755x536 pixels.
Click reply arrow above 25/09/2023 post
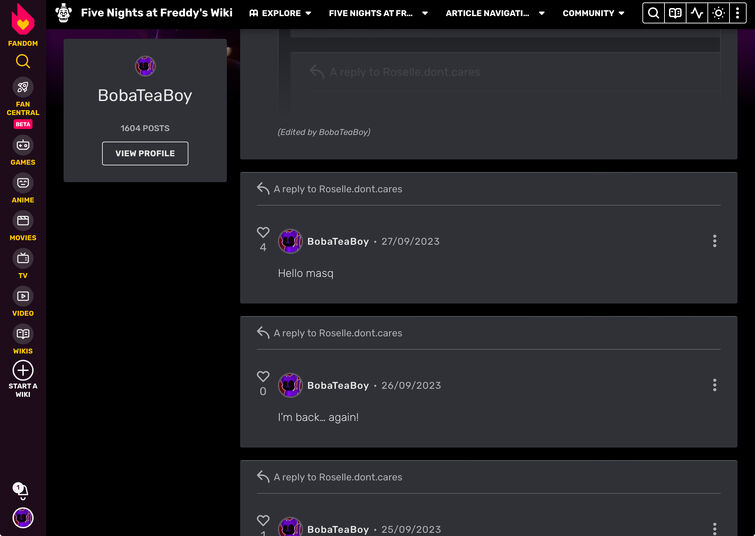pos(263,476)
